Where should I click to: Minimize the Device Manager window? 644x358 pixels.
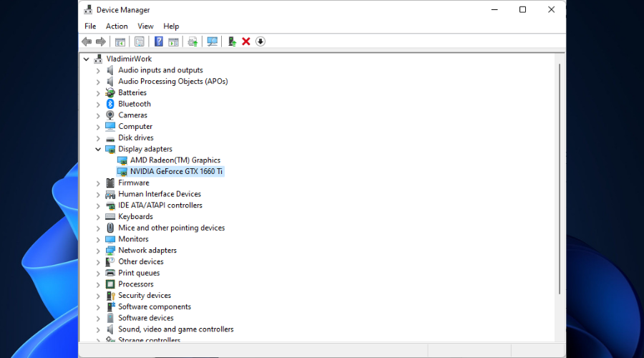point(494,9)
